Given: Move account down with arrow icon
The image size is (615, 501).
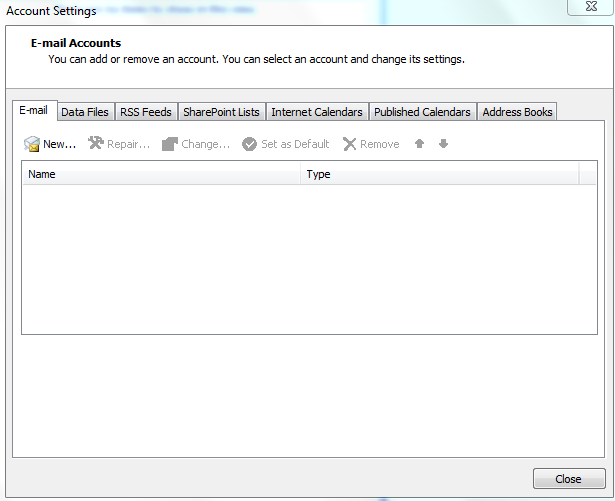Looking at the screenshot, I should 443,144.
